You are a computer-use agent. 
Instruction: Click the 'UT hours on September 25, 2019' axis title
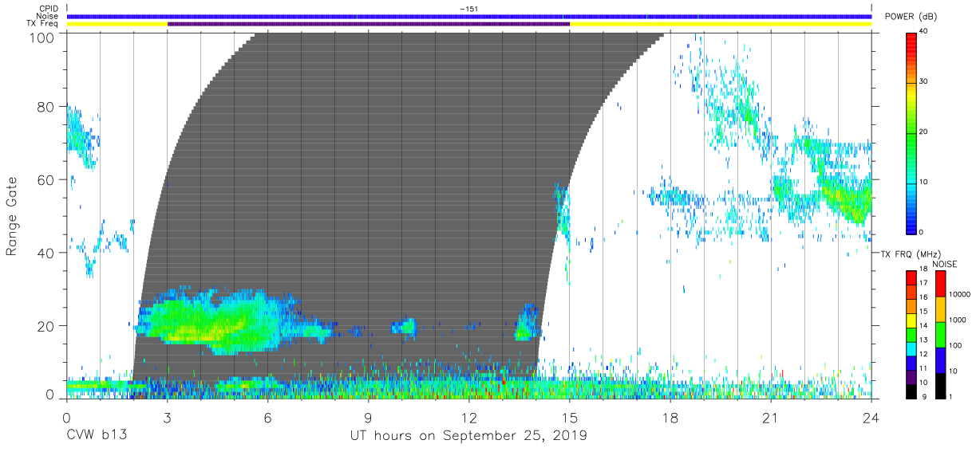[x=468, y=436]
